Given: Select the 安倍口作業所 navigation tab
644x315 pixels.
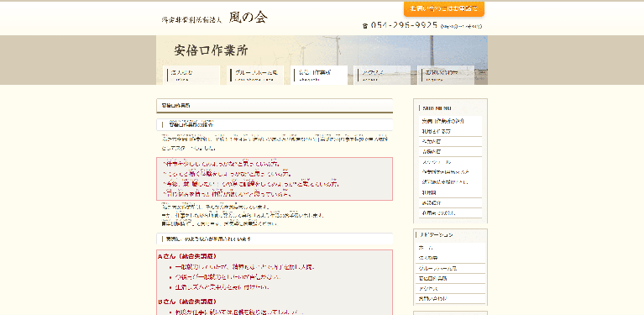Looking at the screenshot, I should [x=319, y=75].
